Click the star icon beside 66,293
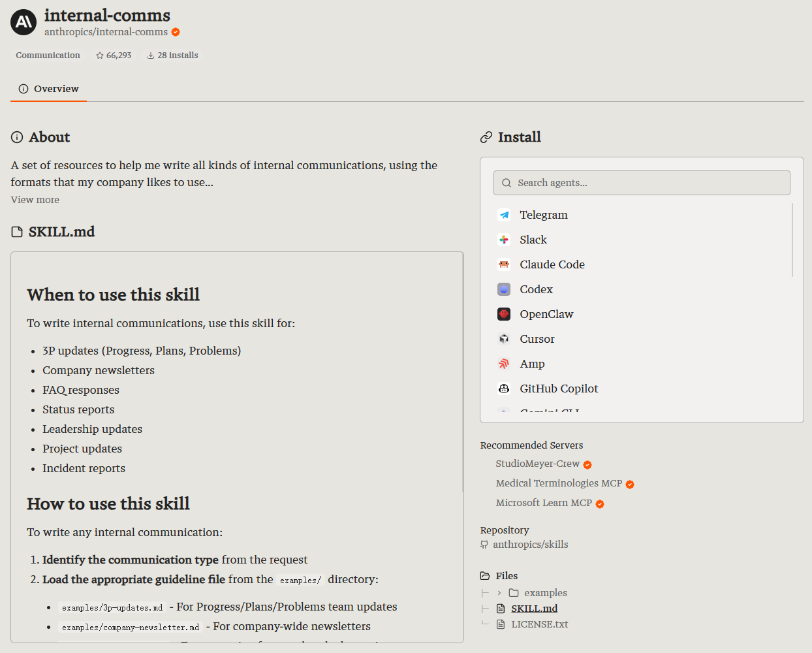Screen dimensions: 812x653 [x=100, y=56]
